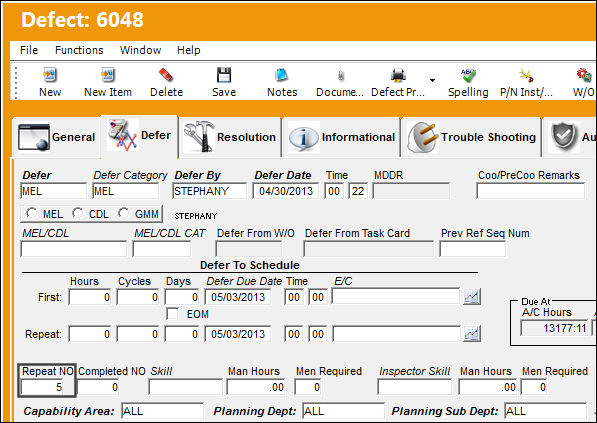597x423 pixels.
Task: Click the Capability Area field
Action: [162, 411]
